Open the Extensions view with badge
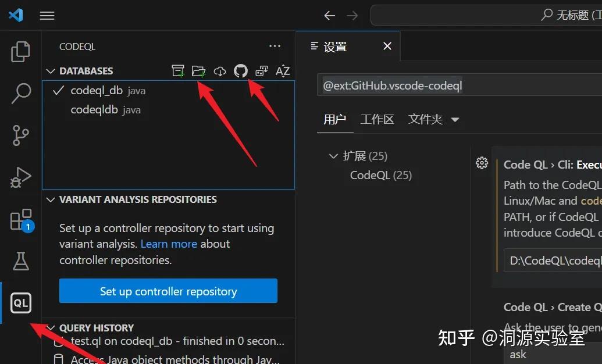This screenshot has height=364, width=602. pyautogui.click(x=20, y=219)
